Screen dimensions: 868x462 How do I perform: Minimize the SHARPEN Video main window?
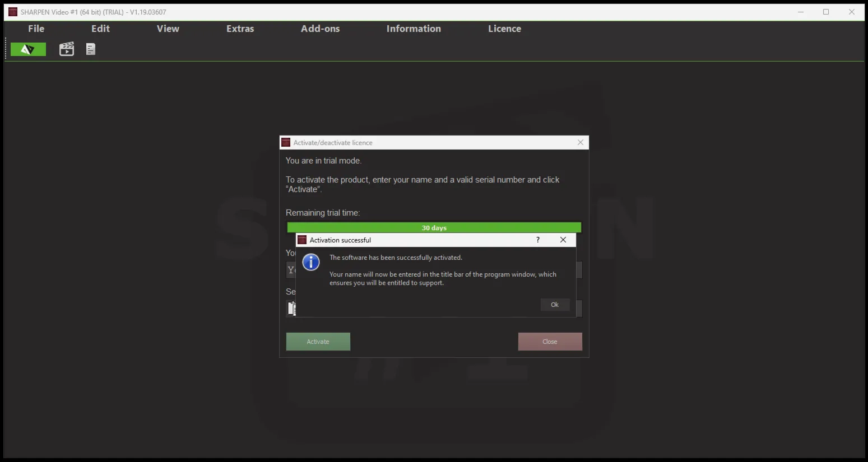point(801,12)
